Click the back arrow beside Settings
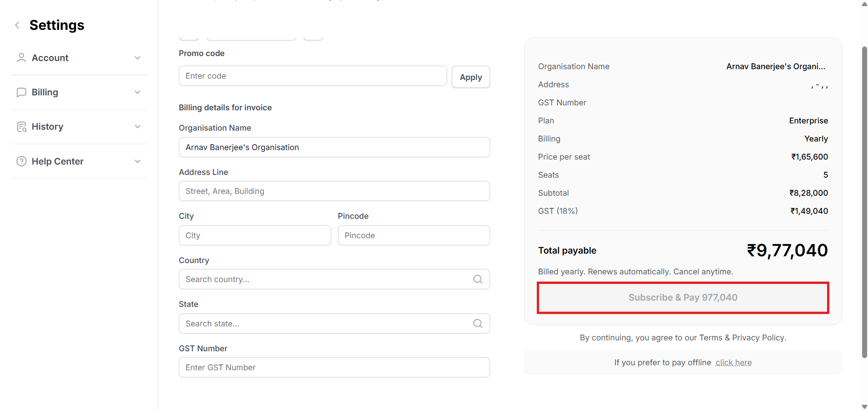The height and width of the screenshot is (410, 868). [x=17, y=25]
